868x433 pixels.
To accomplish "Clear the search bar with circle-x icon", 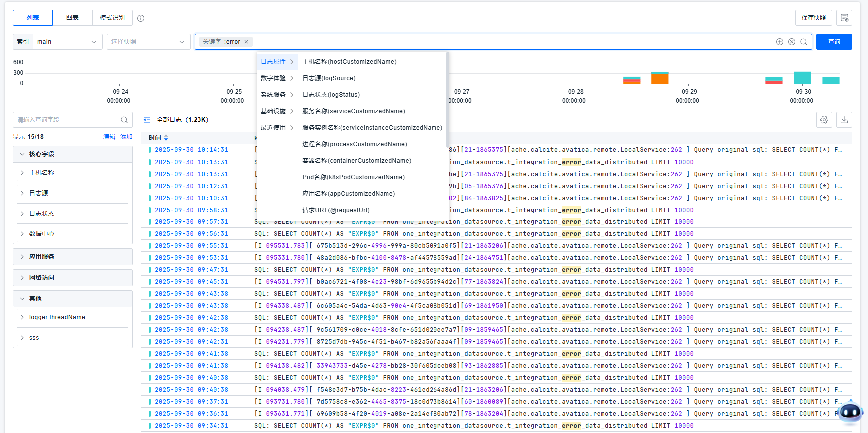I will [791, 42].
